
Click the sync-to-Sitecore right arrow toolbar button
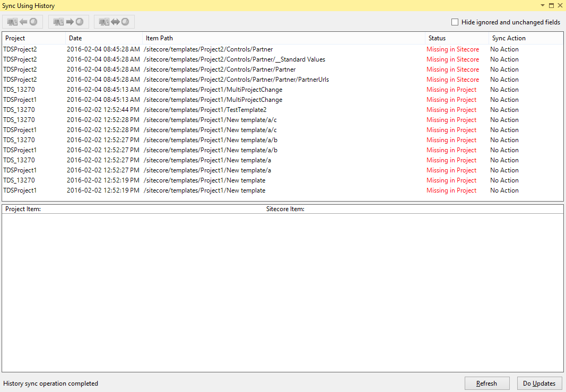68,22
